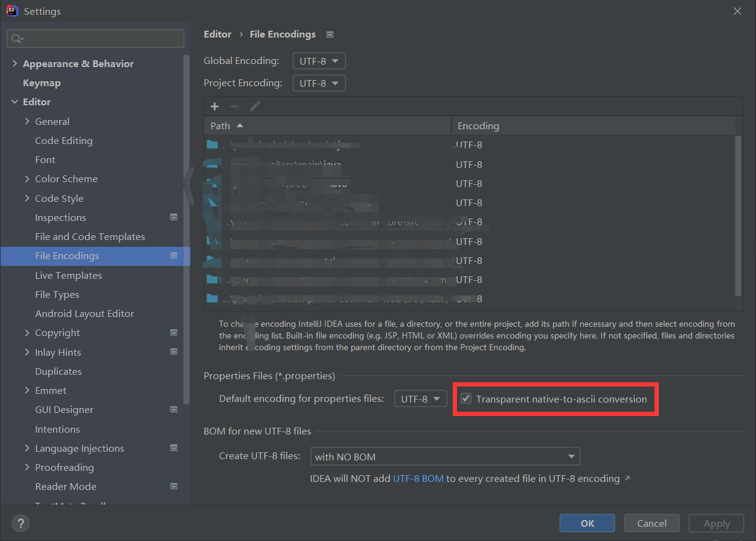Screen dimensions: 756x541
Task: Close the Settings dialog
Action: pos(738,11)
